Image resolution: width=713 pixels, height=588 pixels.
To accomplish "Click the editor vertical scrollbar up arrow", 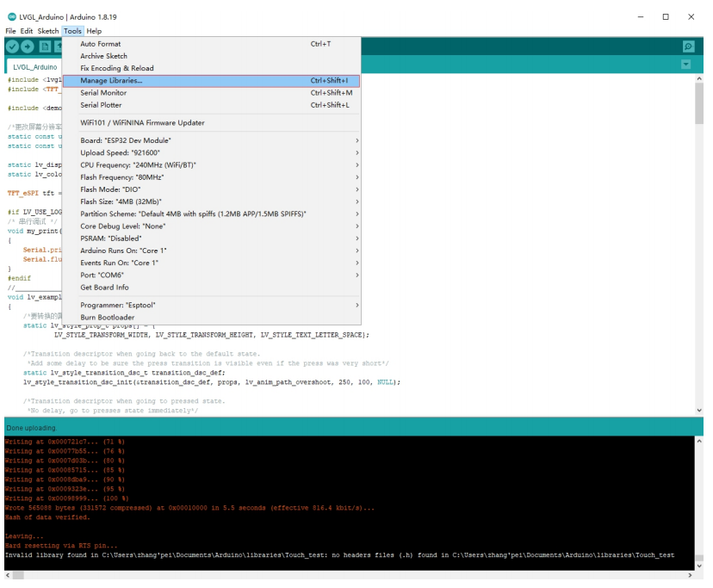I will tap(698, 77).
